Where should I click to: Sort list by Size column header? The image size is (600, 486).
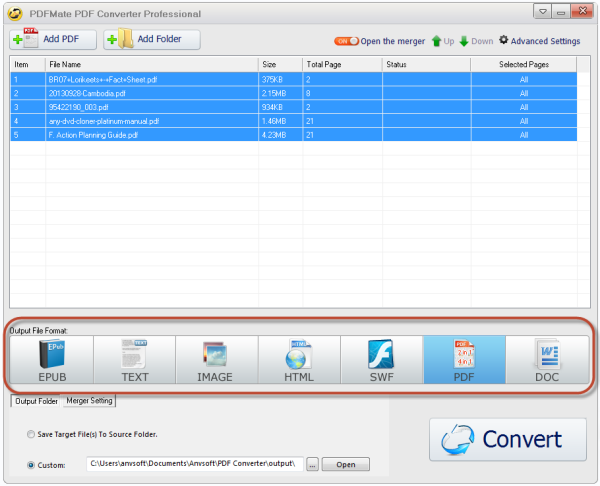(280, 64)
